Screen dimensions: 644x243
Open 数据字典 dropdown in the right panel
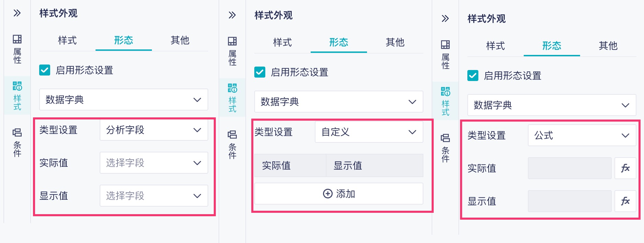552,105
